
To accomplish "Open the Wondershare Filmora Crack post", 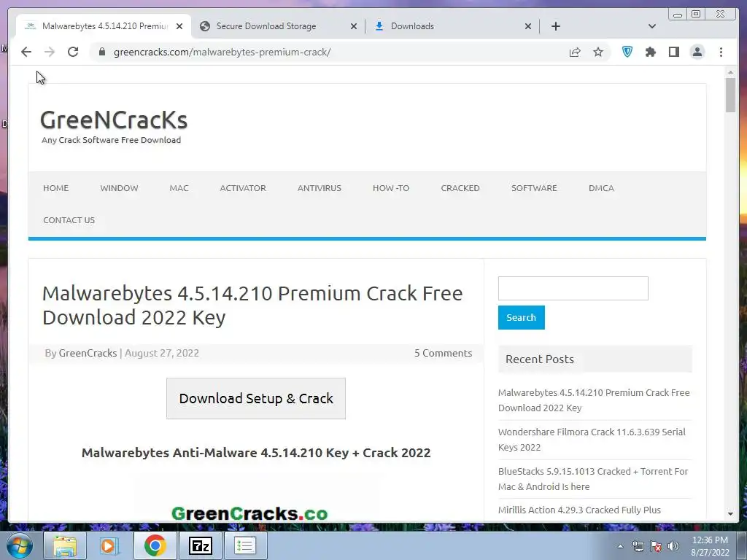I will (592, 440).
